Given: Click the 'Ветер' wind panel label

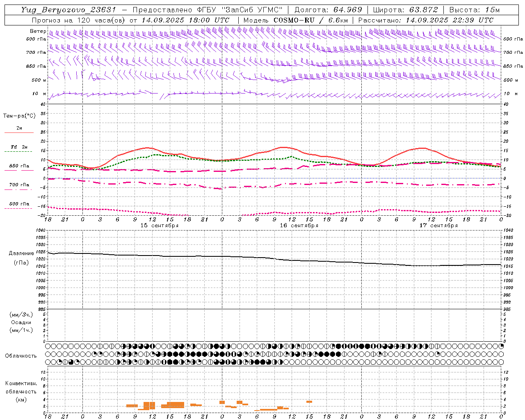Looking at the screenshot, I should point(38,31).
